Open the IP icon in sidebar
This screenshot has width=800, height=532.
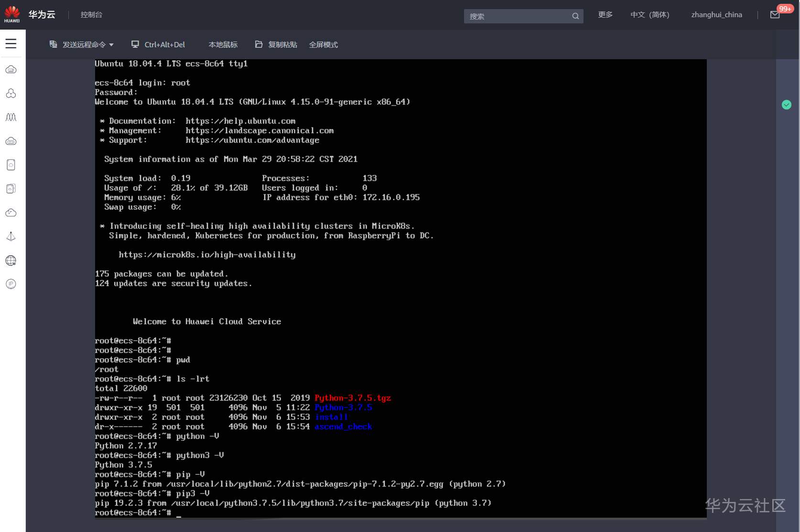click(x=11, y=284)
